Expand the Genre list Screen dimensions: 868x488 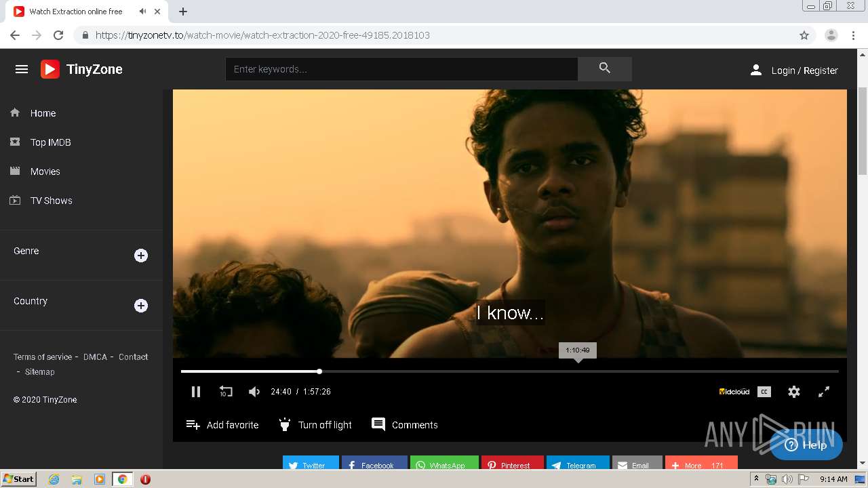pyautogui.click(x=141, y=256)
